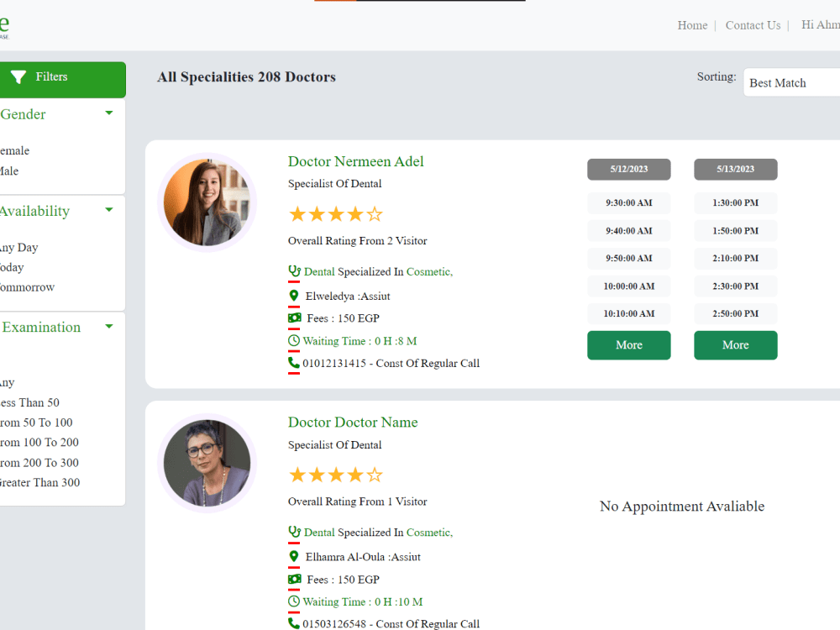The image size is (840, 630).
Task: Collapse the Examination filter section
Action: (x=109, y=326)
